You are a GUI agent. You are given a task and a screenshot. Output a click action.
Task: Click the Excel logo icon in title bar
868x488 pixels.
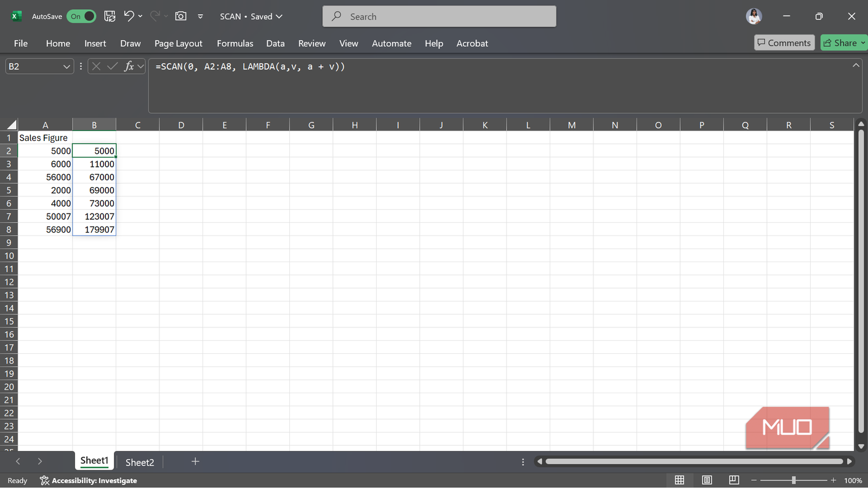click(17, 17)
